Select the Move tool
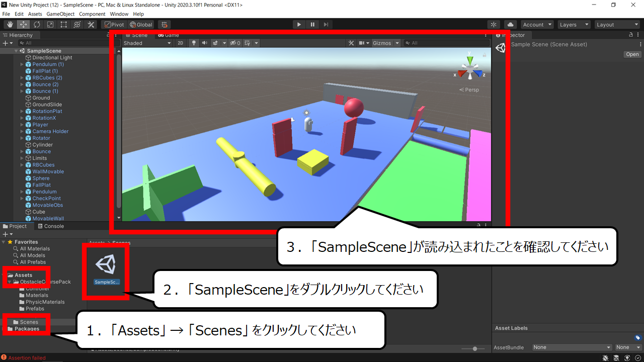This screenshot has height=362, width=644. click(23, 24)
